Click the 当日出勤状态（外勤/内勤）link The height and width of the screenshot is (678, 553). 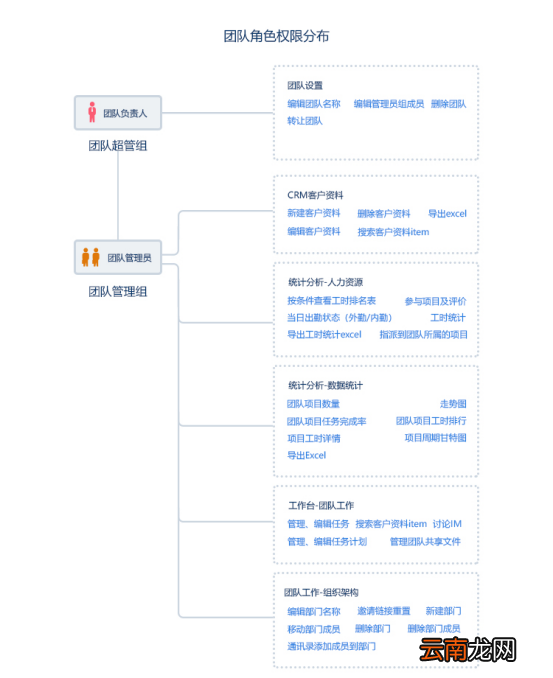339,318
